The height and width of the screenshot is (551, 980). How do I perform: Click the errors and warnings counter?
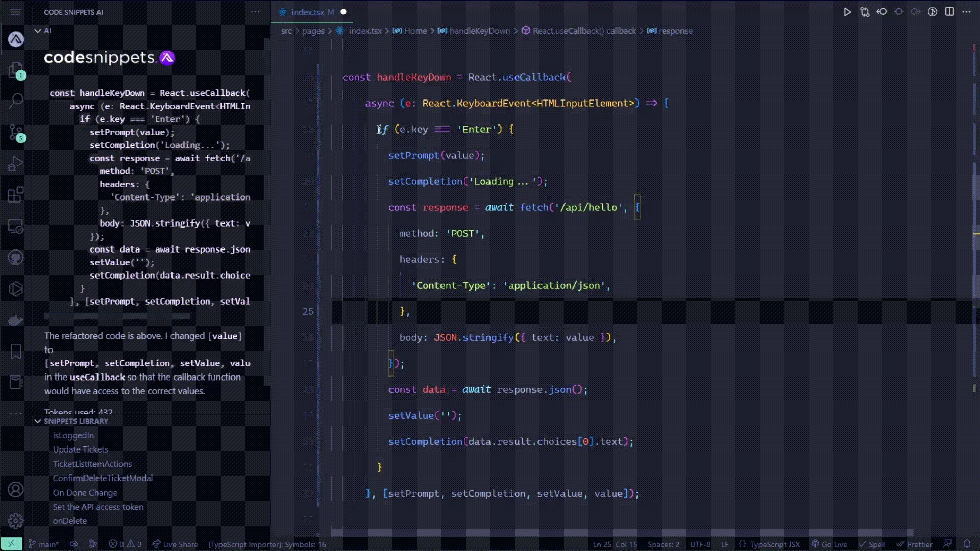click(x=125, y=544)
